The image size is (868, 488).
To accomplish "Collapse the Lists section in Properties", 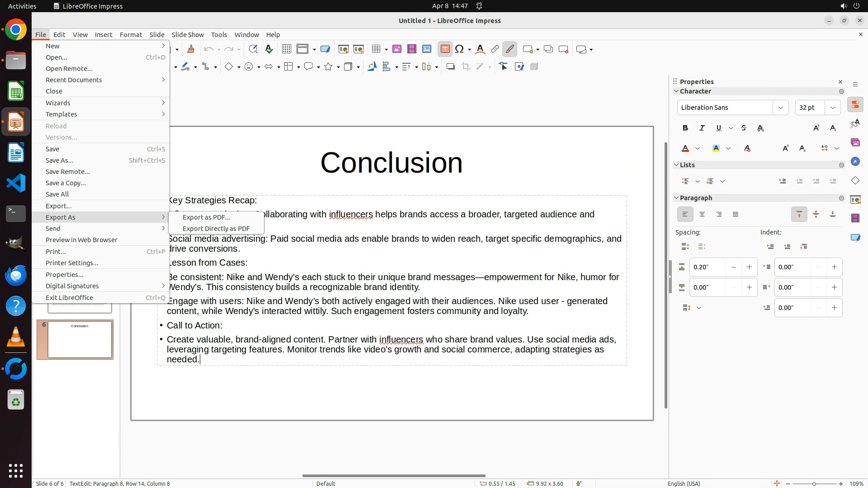I will [677, 165].
